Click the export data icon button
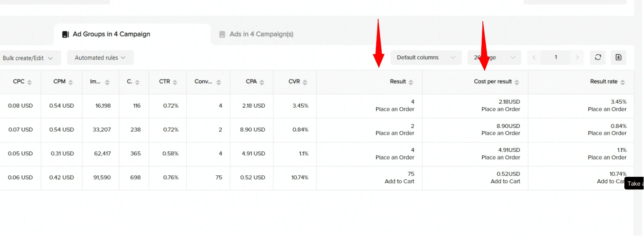This screenshot has height=236, width=644. tap(618, 57)
